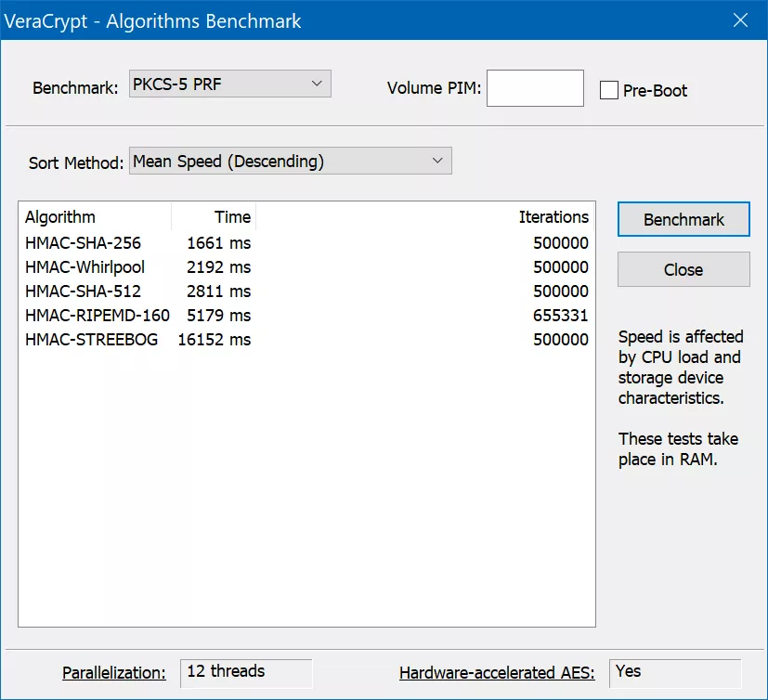Screen dimensions: 768x700
Task: Click the Benchmark: label
Action: tap(75, 88)
